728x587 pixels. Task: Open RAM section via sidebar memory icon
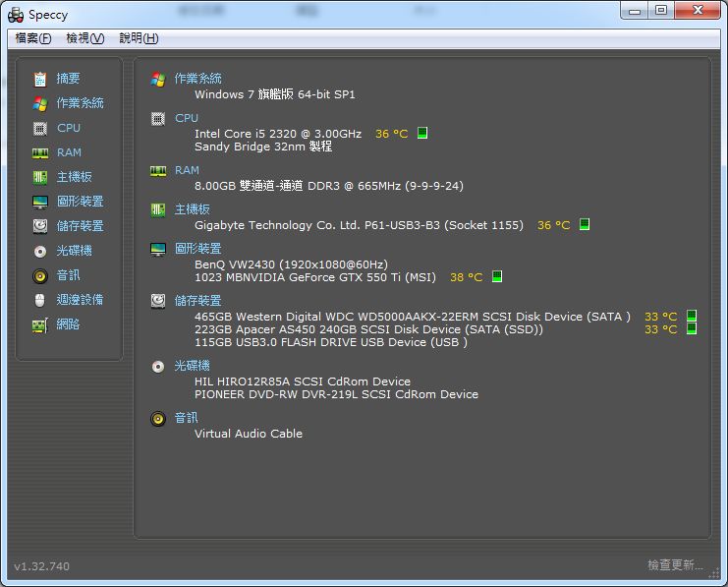click(40, 152)
